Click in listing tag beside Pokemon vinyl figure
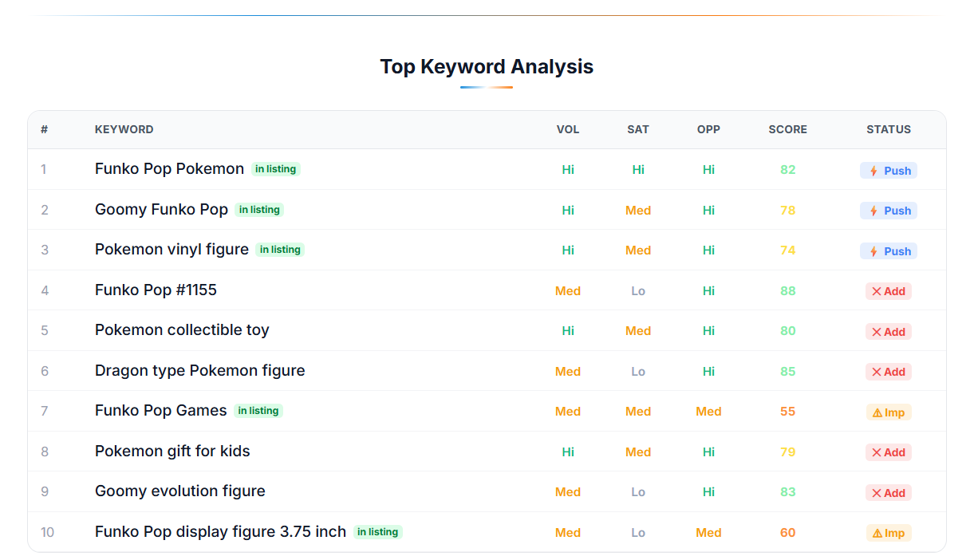The width and height of the screenshot is (974, 560). (x=280, y=250)
